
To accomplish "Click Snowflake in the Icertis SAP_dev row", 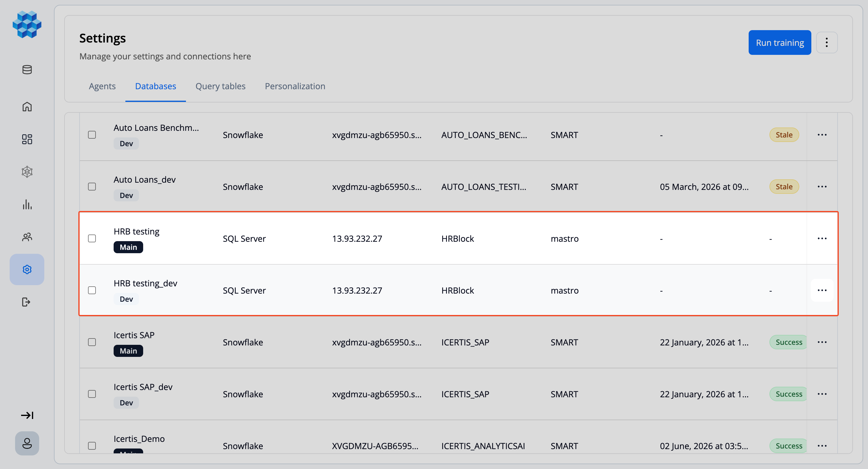I will click(243, 394).
